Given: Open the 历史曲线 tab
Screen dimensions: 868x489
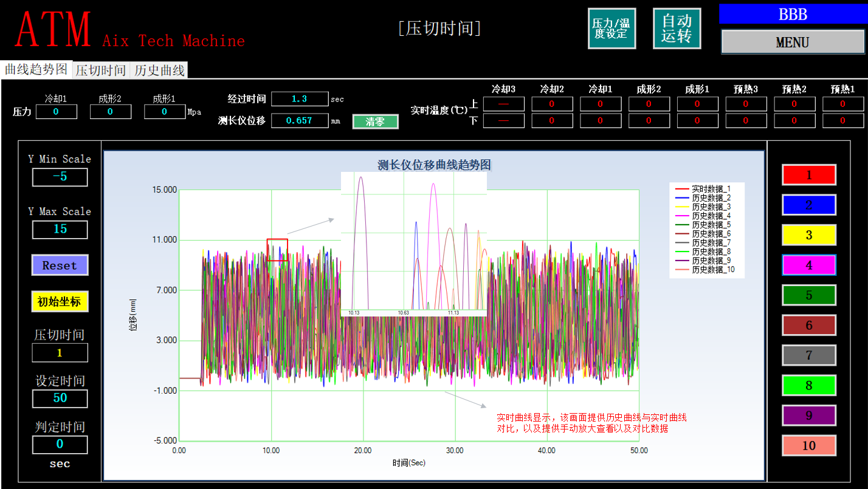Looking at the screenshot, I should [x=159, y=70].
